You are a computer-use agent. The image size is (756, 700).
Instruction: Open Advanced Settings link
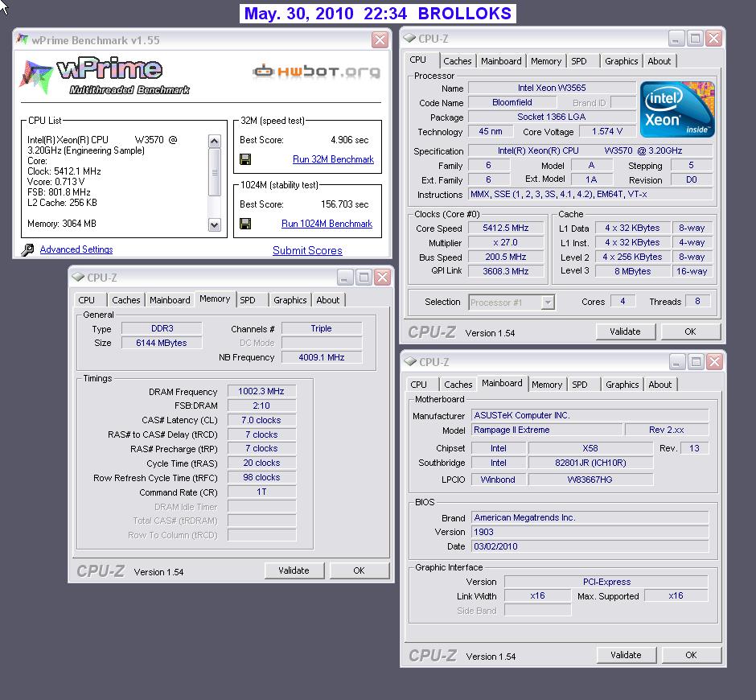pos(76,249)
